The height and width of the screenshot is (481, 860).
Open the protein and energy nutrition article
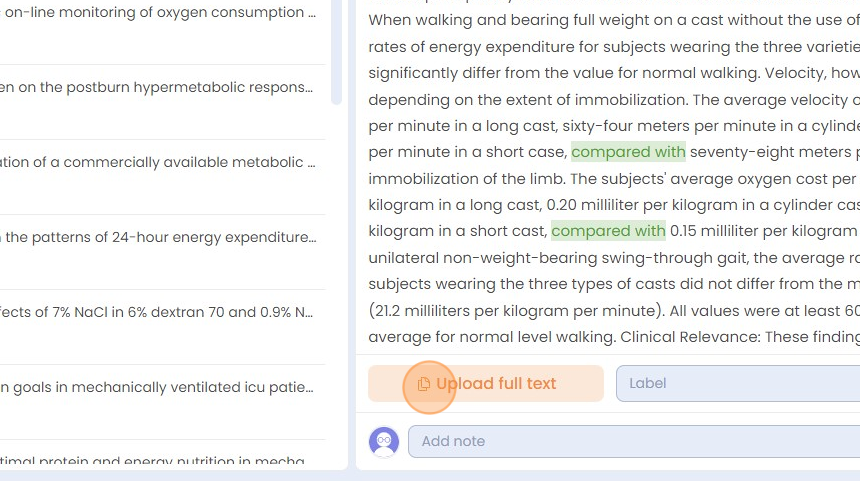(x=152, y=461)
